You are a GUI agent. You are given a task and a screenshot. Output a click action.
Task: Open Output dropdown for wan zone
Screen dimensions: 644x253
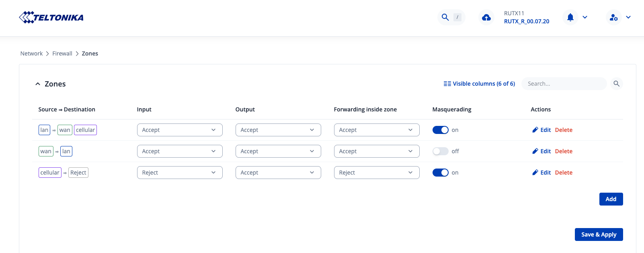[278, 151]
